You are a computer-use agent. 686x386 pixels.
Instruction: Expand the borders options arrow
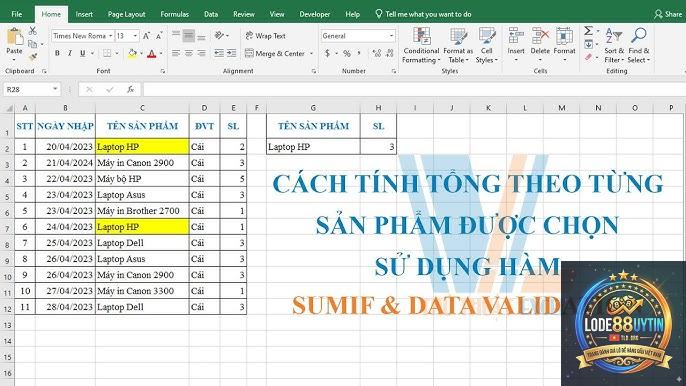pyautogui.click(x=117, y=53)
